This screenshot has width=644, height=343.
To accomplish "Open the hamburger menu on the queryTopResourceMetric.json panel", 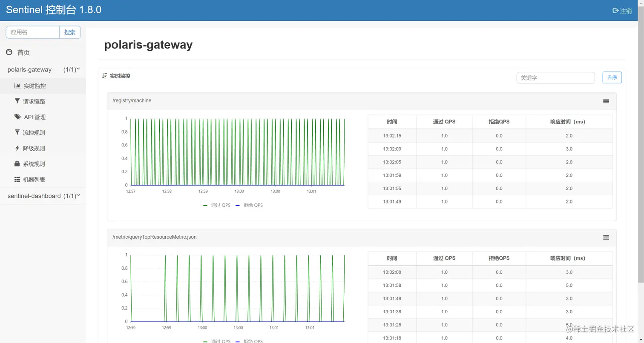I will [x=606, y=237].
